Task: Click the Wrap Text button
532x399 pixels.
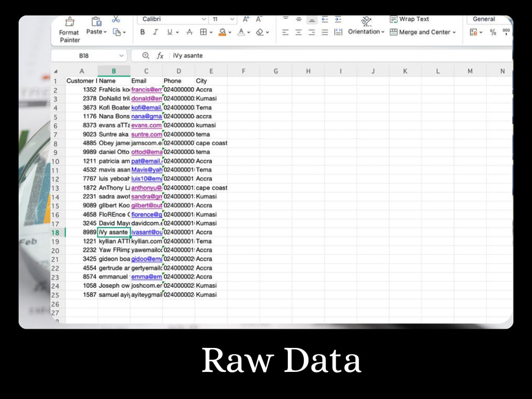Action: click(409, 19)
